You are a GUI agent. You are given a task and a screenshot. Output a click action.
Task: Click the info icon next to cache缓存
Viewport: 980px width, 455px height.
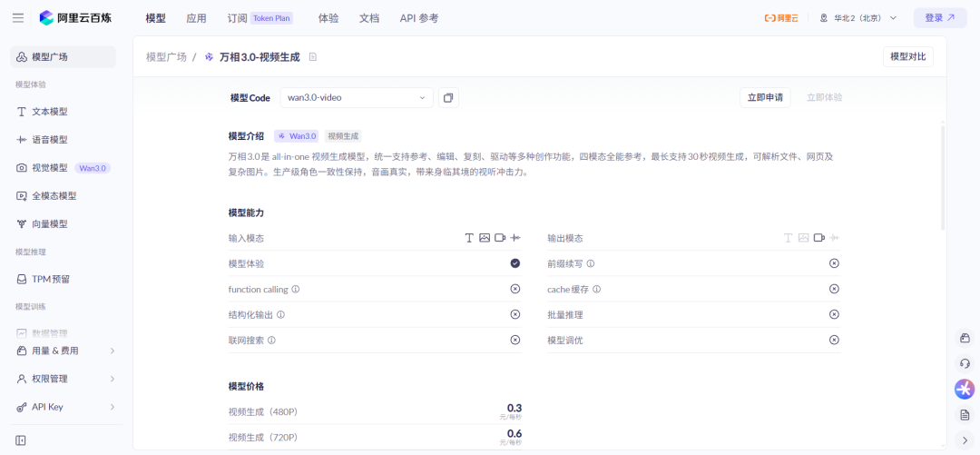[x=597, y=289]
